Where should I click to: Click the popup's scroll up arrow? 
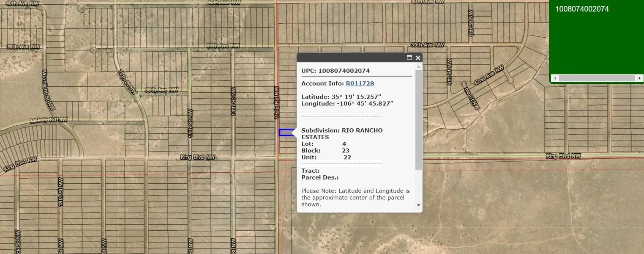tap(418, 66)
